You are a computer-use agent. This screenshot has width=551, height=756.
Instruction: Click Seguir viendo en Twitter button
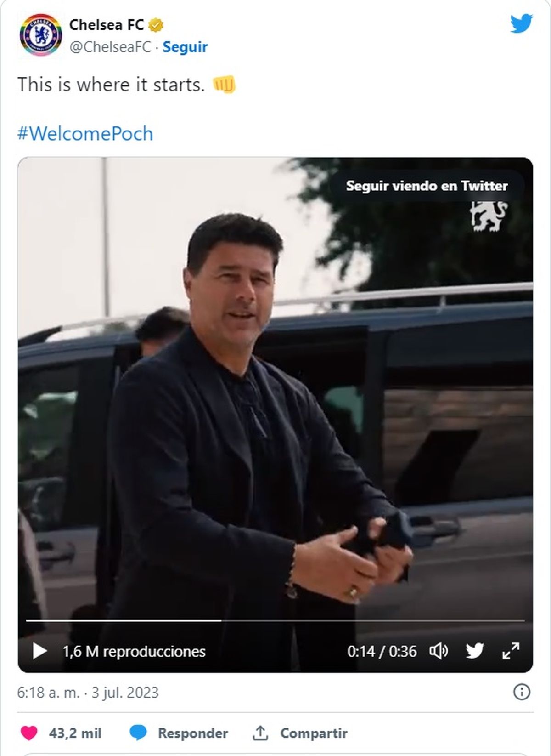427,186
